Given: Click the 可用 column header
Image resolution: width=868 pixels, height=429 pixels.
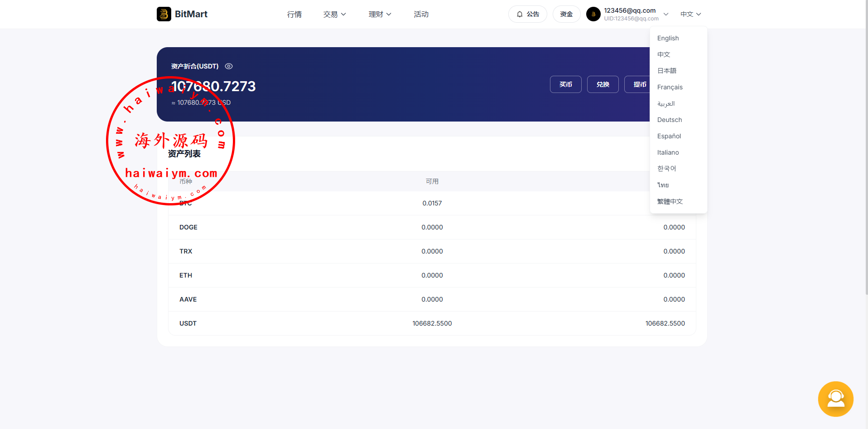Looking at the screenshot, I should point(432,181).
